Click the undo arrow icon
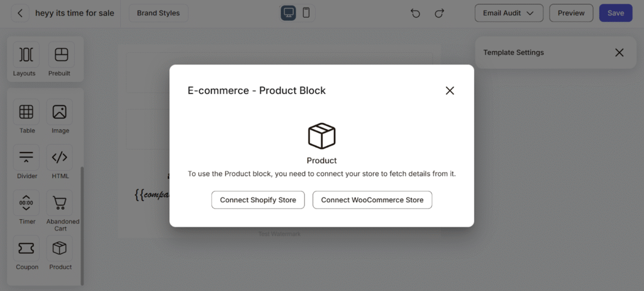 (x=415, y=13)
